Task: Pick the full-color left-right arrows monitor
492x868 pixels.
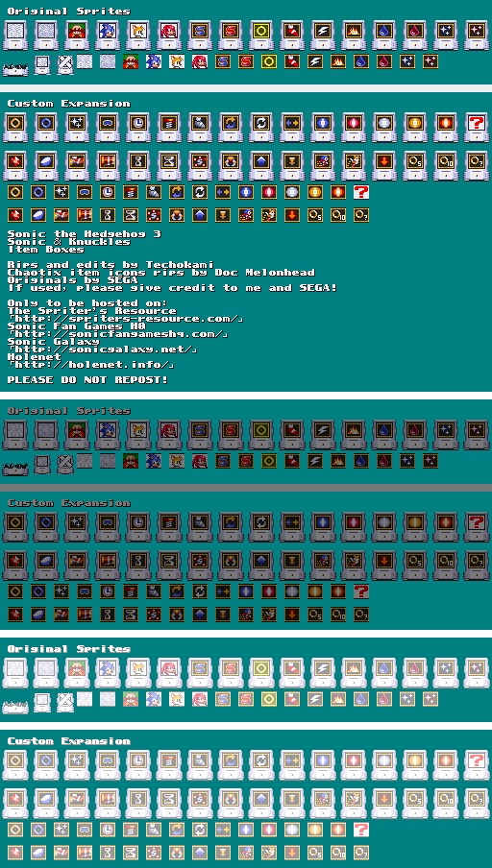Action: tap(293, 128)
